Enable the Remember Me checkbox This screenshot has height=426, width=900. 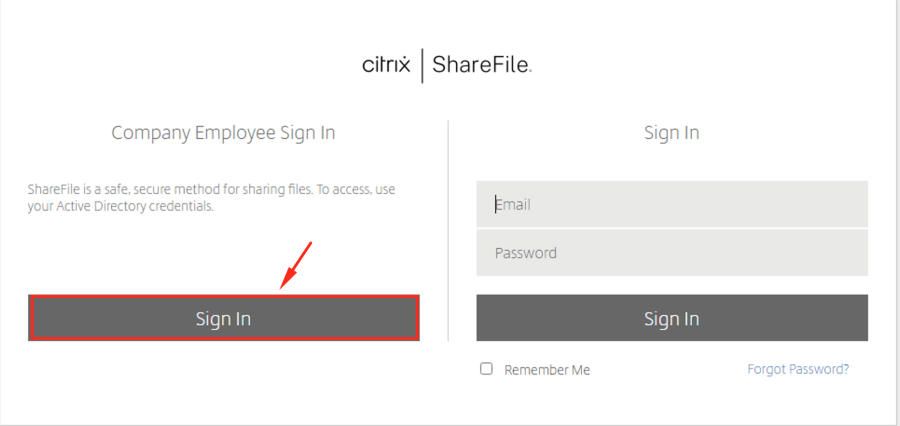tap(487, 369)
